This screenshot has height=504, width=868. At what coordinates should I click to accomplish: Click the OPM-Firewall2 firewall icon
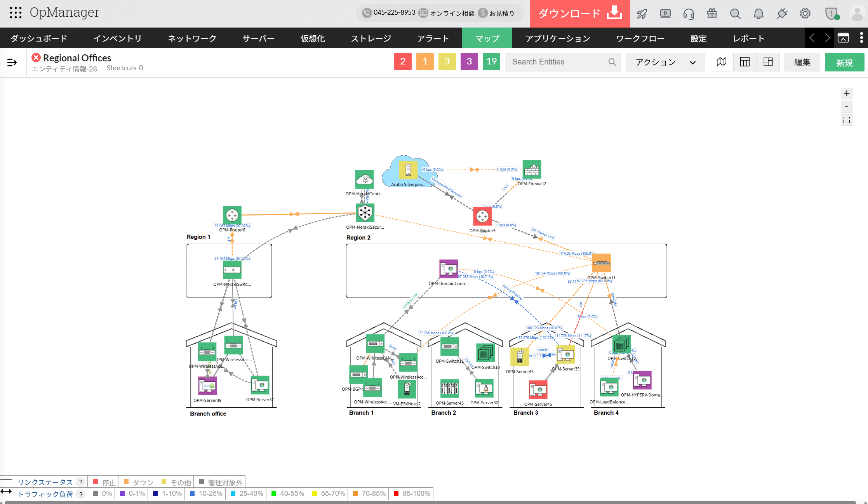(532, 169)
